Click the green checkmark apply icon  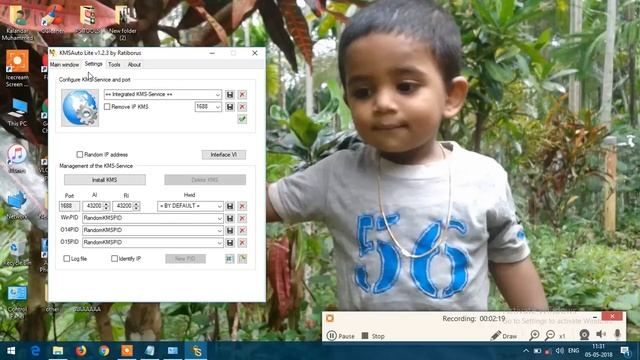242,119
